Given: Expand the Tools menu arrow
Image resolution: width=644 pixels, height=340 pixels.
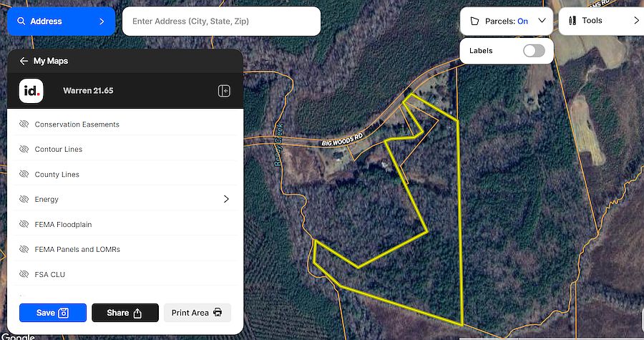Looking at the screenshot, I should (636, 21).
